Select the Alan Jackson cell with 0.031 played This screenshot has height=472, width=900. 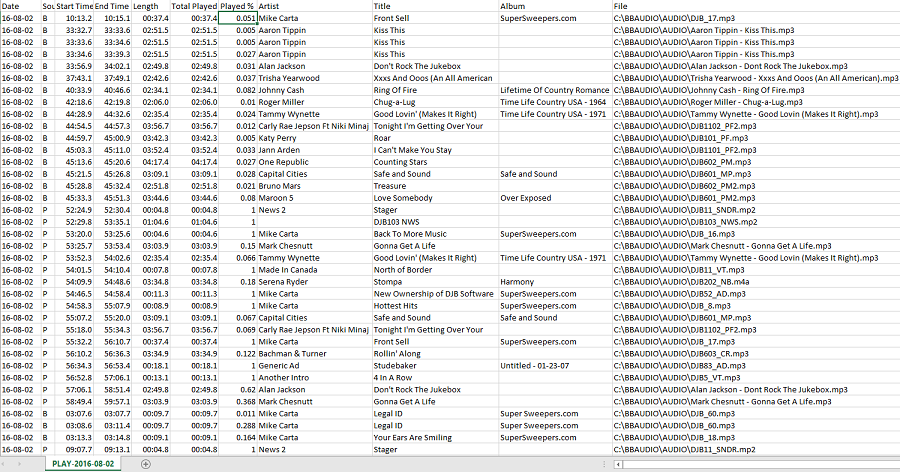[x=315, y=66]
